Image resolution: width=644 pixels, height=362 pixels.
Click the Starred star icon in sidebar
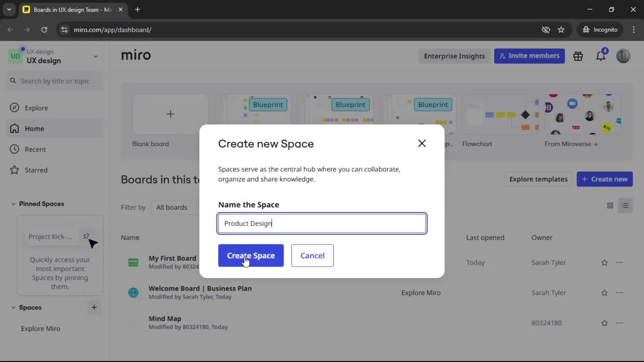tap(14, 170)
